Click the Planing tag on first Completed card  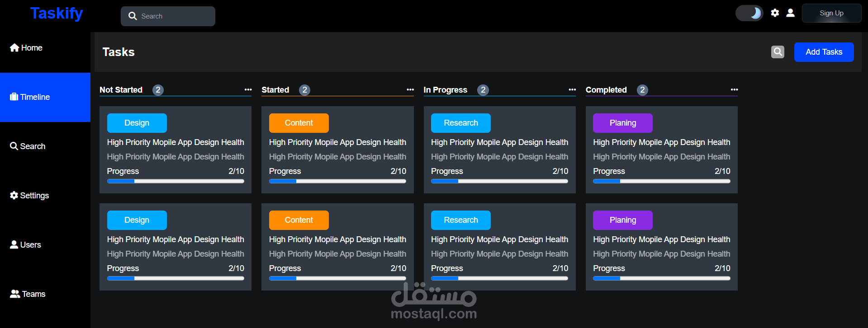tap(622, 123)
